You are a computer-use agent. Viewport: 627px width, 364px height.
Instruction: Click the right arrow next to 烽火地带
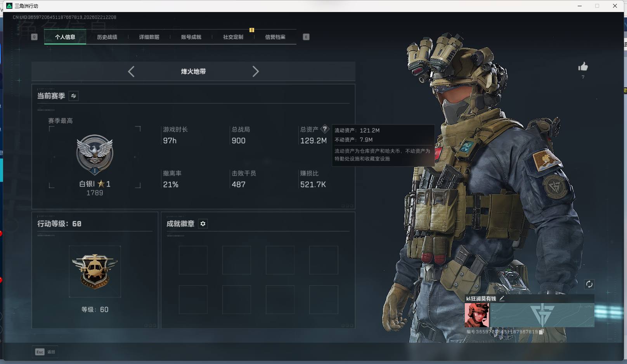pos(256,71)
